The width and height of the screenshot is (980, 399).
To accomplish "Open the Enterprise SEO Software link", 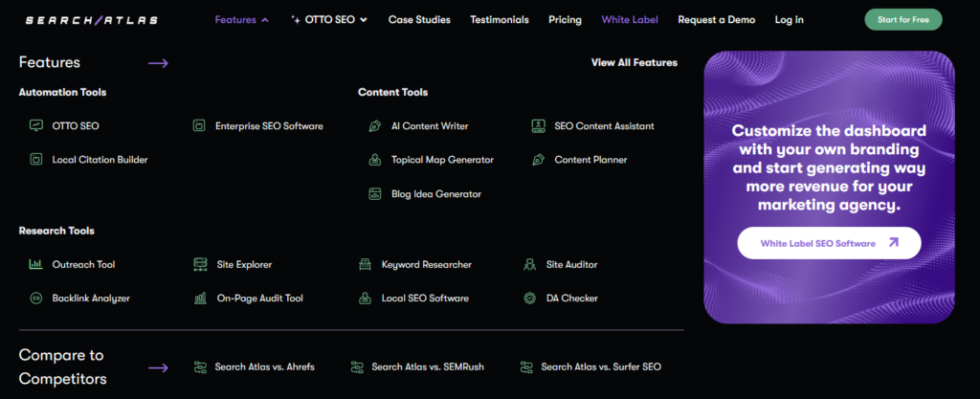I will tap(269, 125).
